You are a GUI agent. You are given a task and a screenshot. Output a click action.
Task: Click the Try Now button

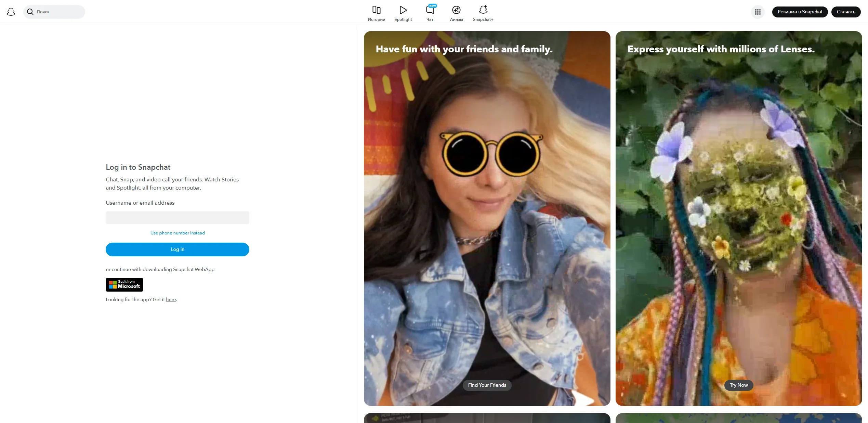[x=738, y=385]
